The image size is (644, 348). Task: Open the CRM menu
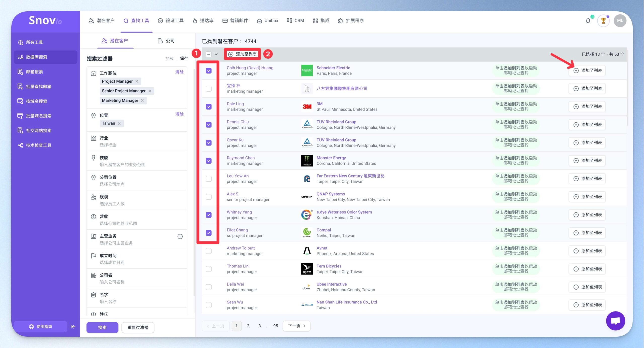pos(296,21)
